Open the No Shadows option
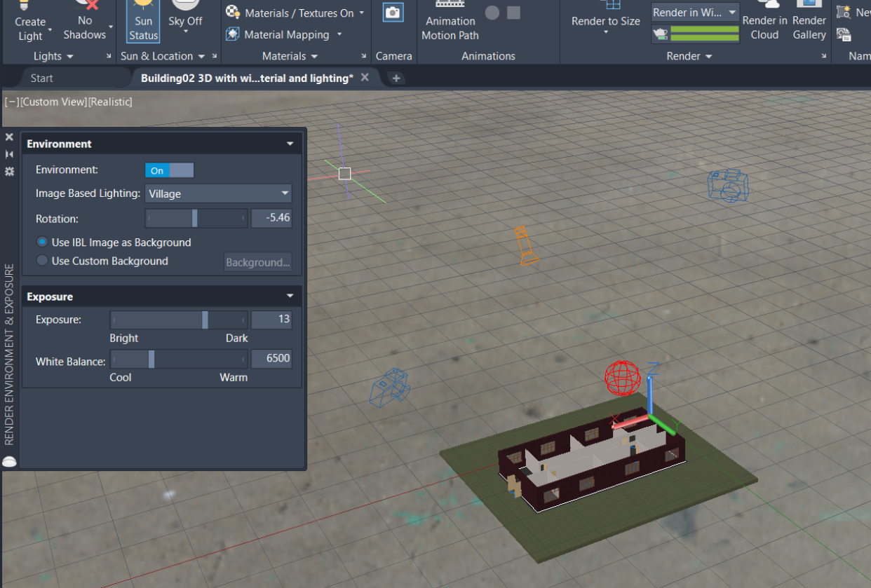 (x=85, y=21)
